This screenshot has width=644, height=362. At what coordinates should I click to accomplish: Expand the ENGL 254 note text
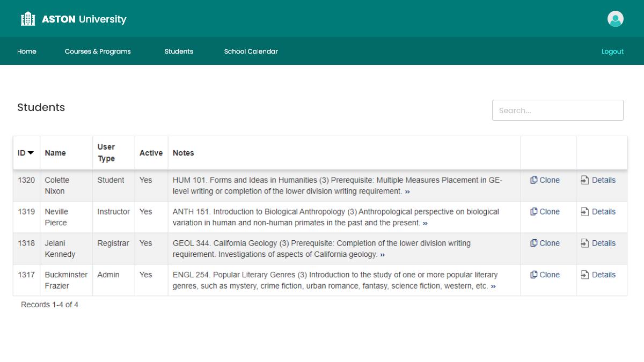coord(493,286)
